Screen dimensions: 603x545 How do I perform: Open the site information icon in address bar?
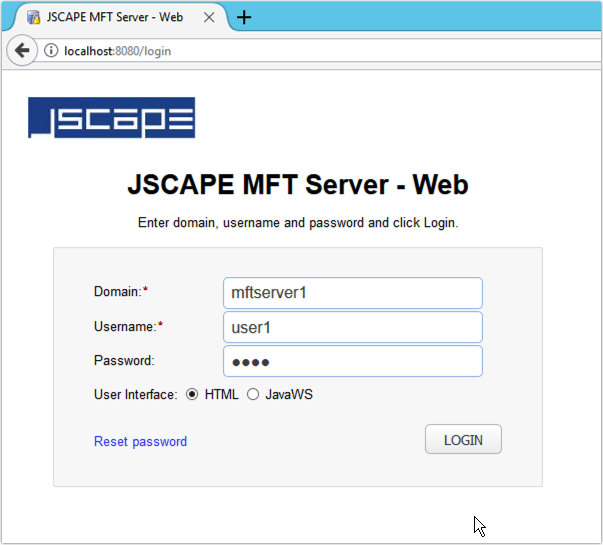52,50
